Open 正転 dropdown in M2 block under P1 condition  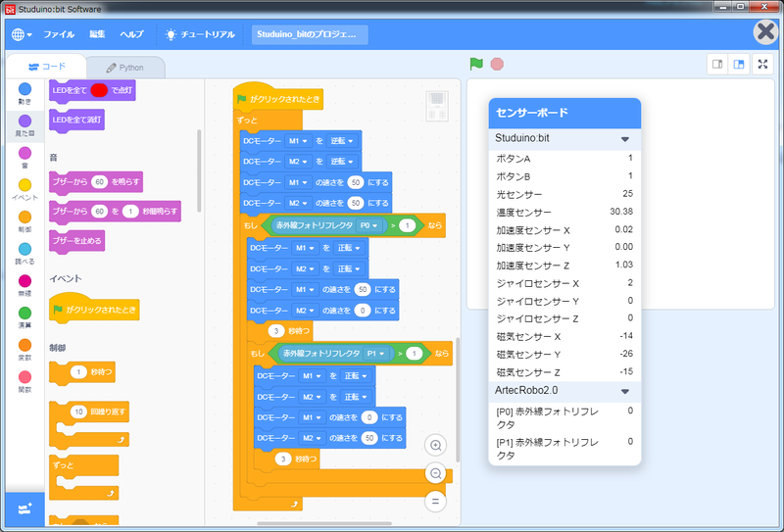click(x=356, y=397)
